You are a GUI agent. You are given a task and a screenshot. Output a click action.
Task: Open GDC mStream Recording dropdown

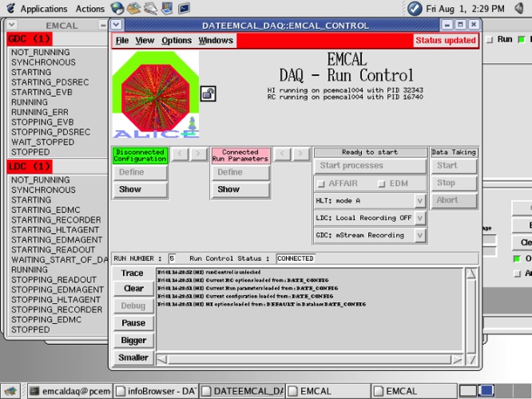click(x=419, y=235)
